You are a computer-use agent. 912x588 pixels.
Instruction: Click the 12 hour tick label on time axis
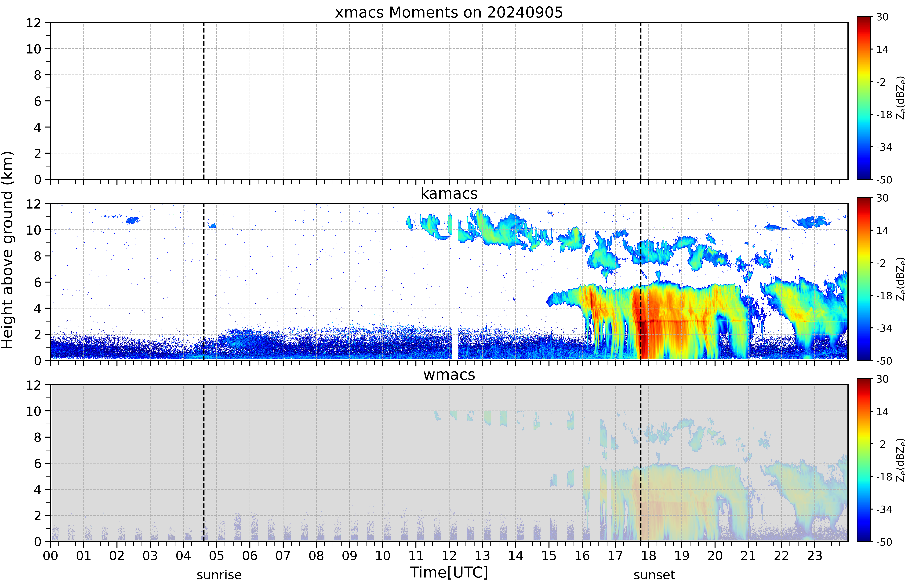[449, 556]
